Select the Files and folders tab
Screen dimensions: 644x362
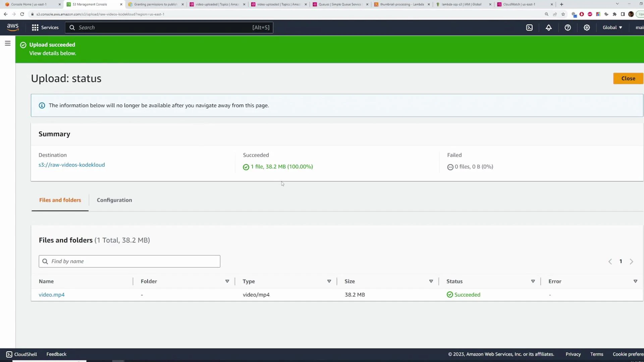[60, 200]
